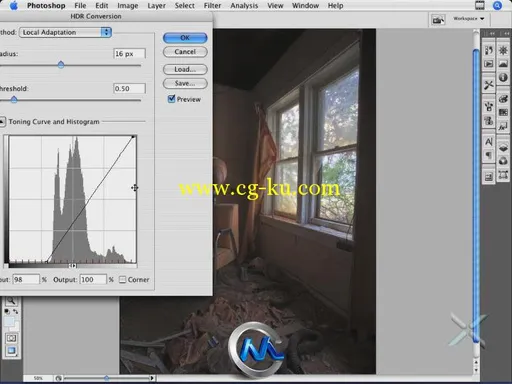
Task: Open the Character panel icon
Action: [489, 142]
